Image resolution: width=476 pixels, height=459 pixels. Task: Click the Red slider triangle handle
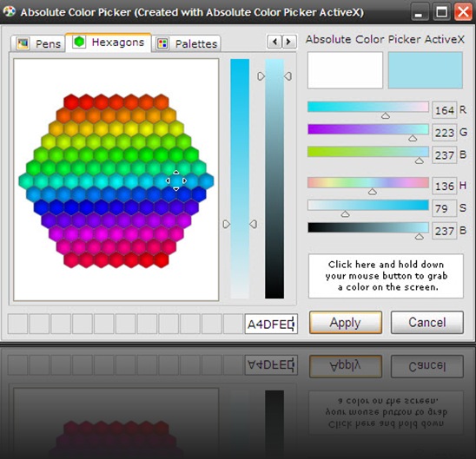386,115
